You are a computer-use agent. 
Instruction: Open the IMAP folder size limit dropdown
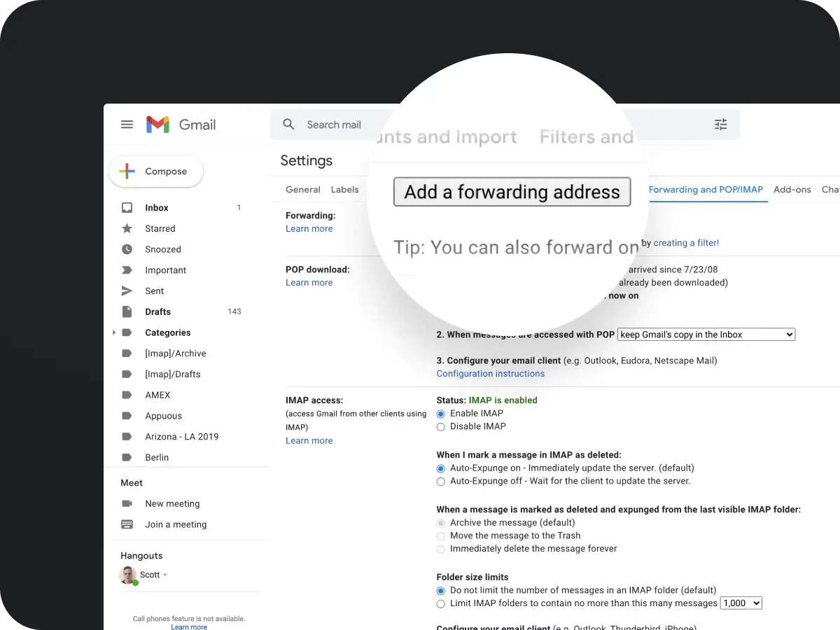pyautogui.click(x=741, y=603)
